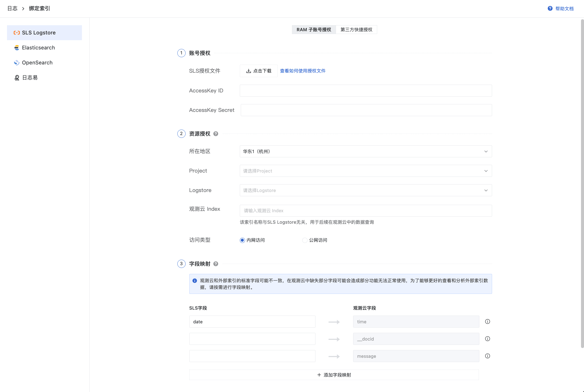Click the SLS field input mapped to __docid
The image size is (584, 392).
click(252, 339)
